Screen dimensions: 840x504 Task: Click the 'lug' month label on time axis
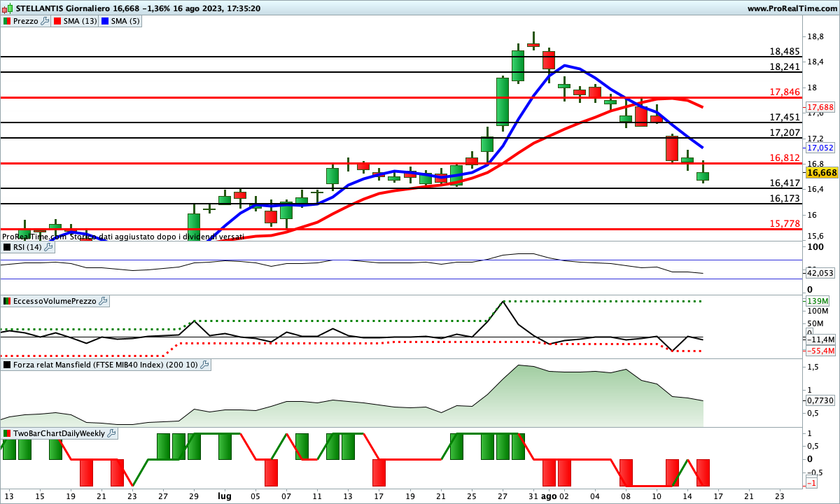225,495
